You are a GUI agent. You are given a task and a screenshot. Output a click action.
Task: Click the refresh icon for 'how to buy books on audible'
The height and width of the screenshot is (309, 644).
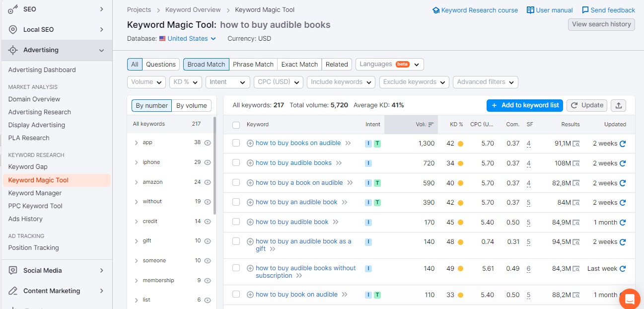[622, 144]
